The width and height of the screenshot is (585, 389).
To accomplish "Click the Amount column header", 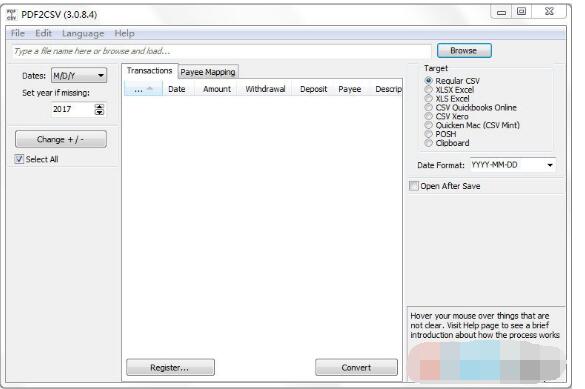I will (x=217, y=89).
